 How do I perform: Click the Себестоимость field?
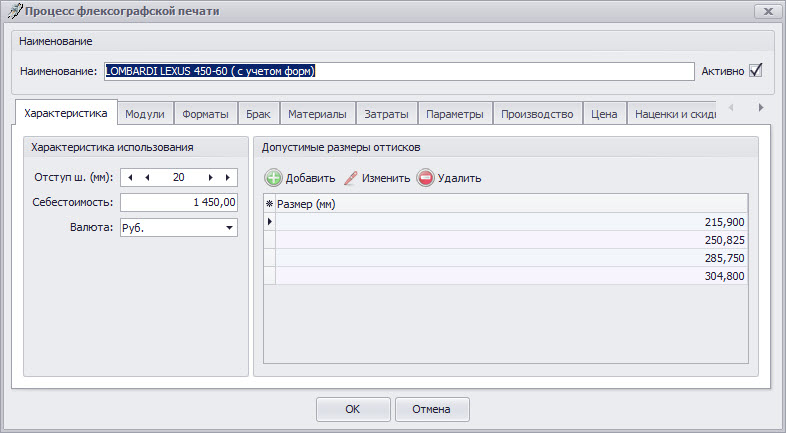click(178, 202)
